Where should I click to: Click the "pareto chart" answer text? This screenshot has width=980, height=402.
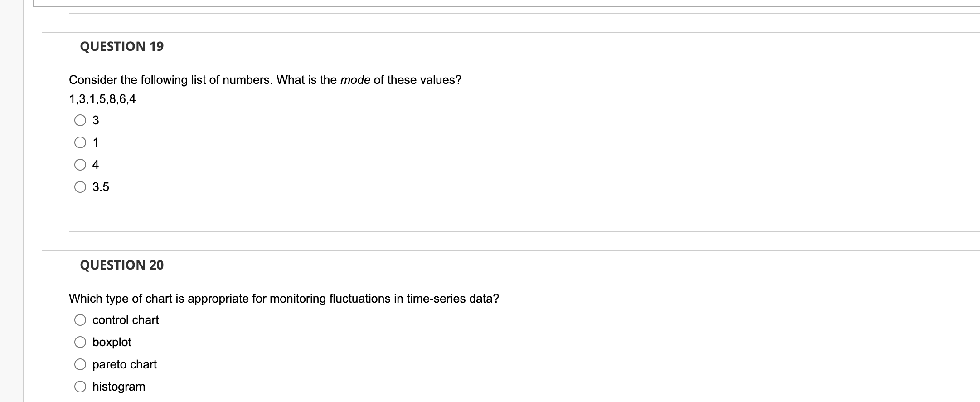click(125, 364)
